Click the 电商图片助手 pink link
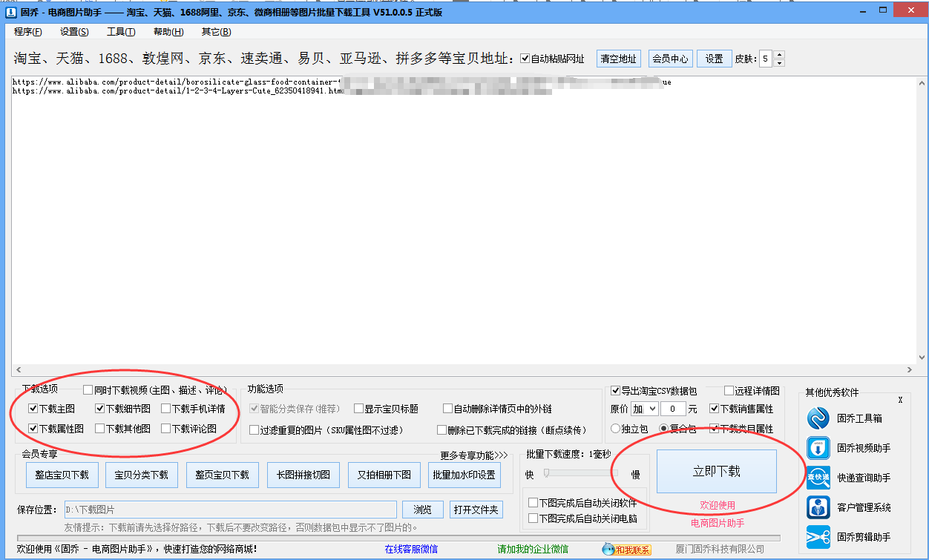 click(x=718, y=523)
